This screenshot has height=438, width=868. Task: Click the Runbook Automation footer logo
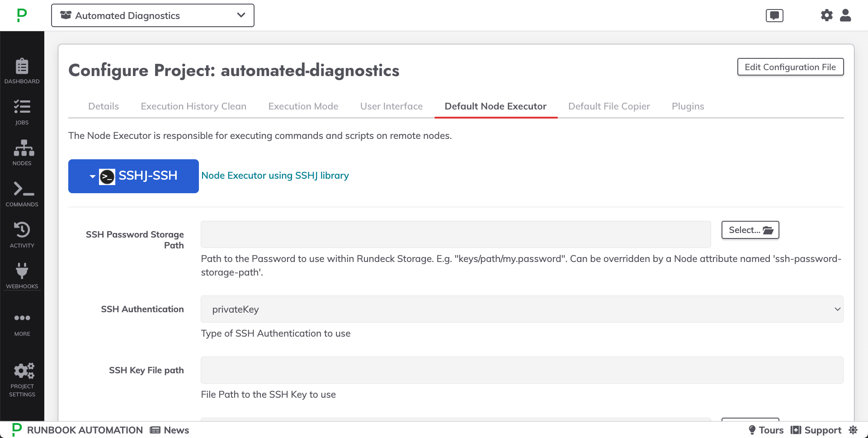point(77,430)
